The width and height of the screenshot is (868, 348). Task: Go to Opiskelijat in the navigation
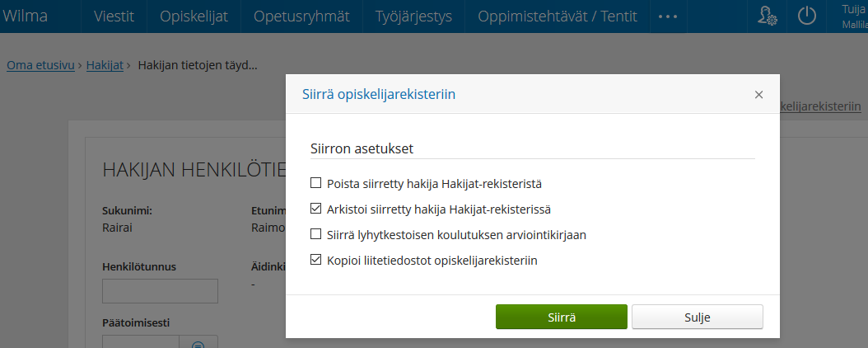click(x=194, y=16)
